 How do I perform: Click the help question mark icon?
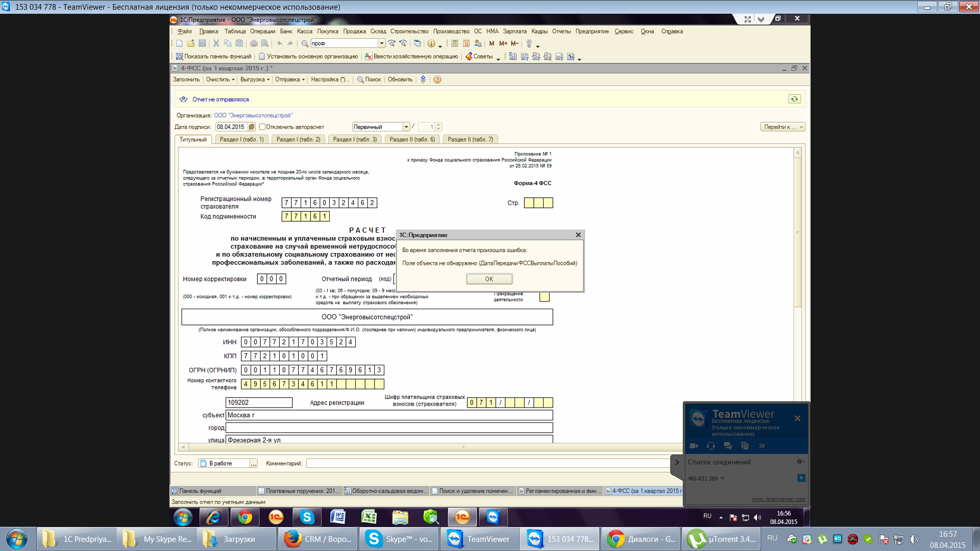click(x=437, y=80)
